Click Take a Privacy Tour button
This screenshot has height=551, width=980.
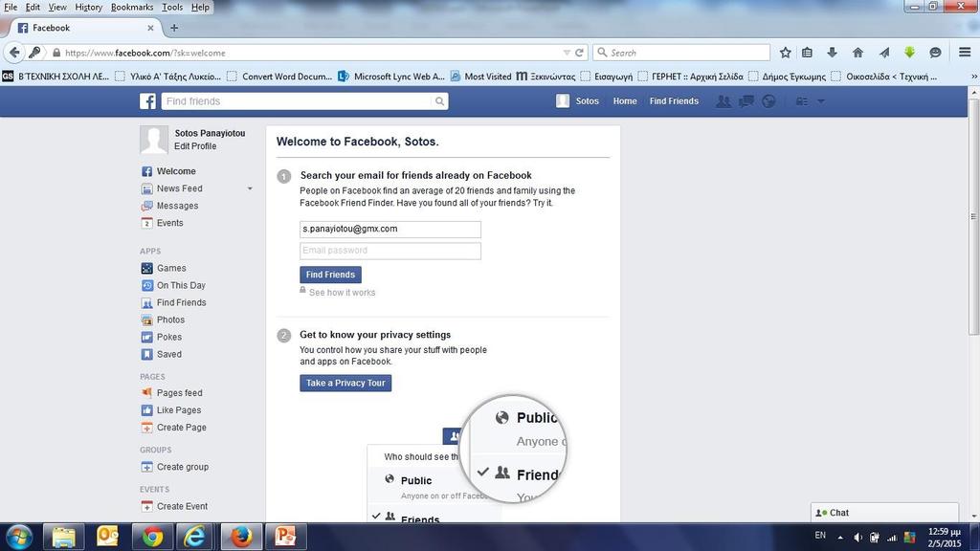click(345, 383)
